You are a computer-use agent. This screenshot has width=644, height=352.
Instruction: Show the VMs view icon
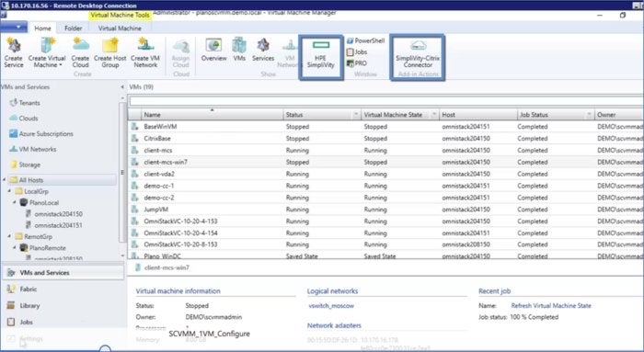coord(239,50)
